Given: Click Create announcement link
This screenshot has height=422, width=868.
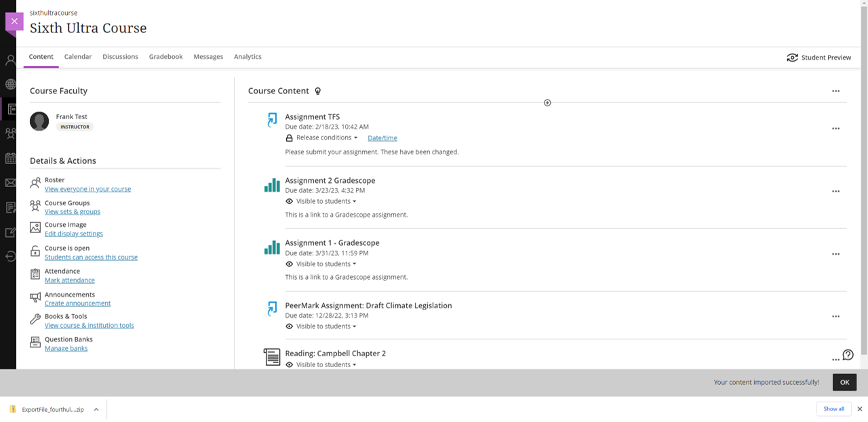Looking at the screenshot, I should (x=77, y=303).
